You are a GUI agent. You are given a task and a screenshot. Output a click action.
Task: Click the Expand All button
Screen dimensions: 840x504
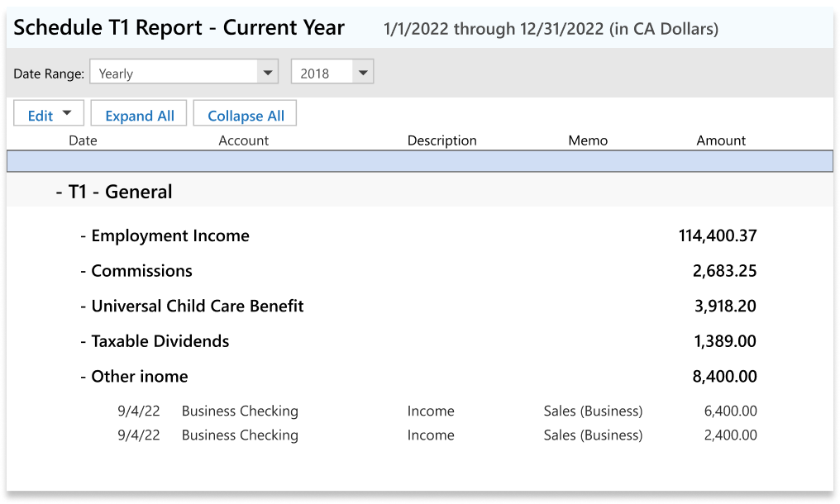(140, 115)
